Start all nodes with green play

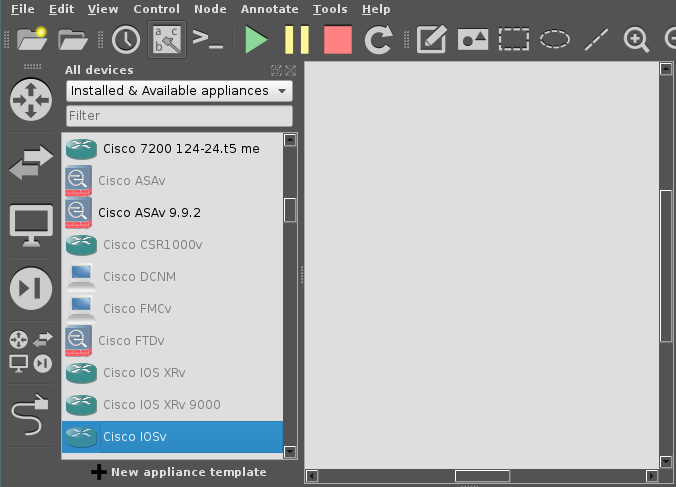click(256, 40)
